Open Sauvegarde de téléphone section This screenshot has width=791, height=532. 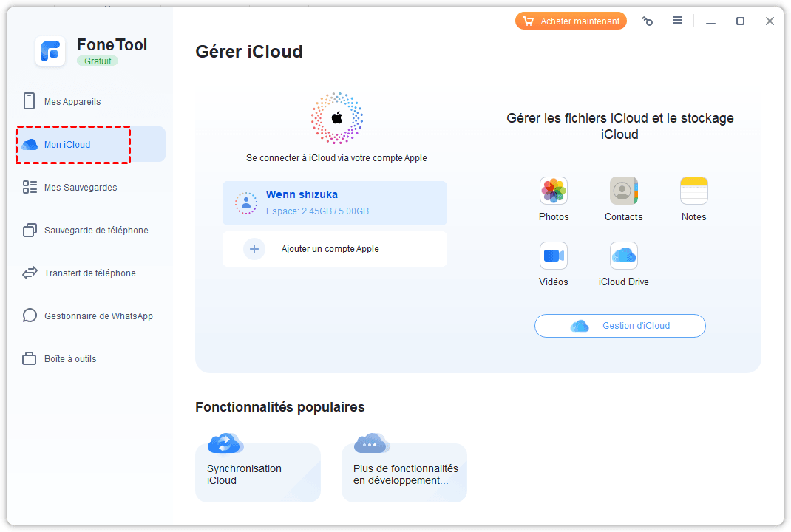95,231
